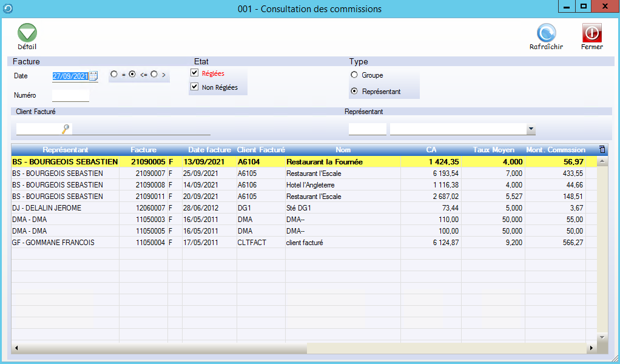Click the Numéro invoice input field
Image resolution: width=620 pixels, height=364 pixels.
click(x=70, y=95)
